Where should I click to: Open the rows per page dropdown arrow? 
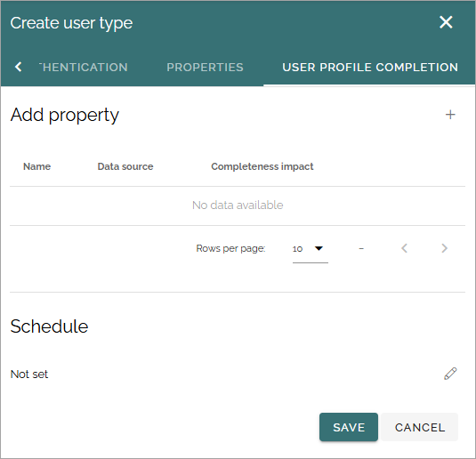pyautogui.click(x=319, y=248)
